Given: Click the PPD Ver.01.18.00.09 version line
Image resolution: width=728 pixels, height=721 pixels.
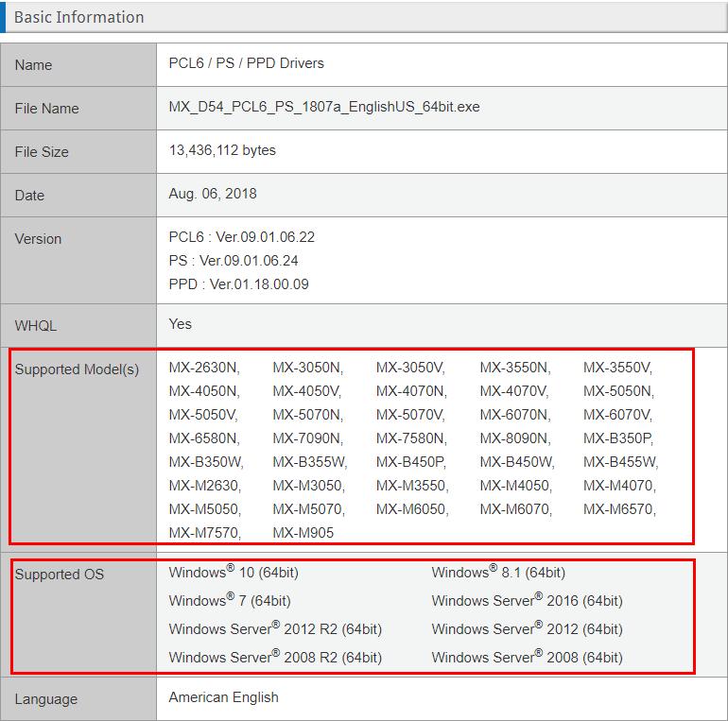Looking at the screenshot, I should pos(238,284).
